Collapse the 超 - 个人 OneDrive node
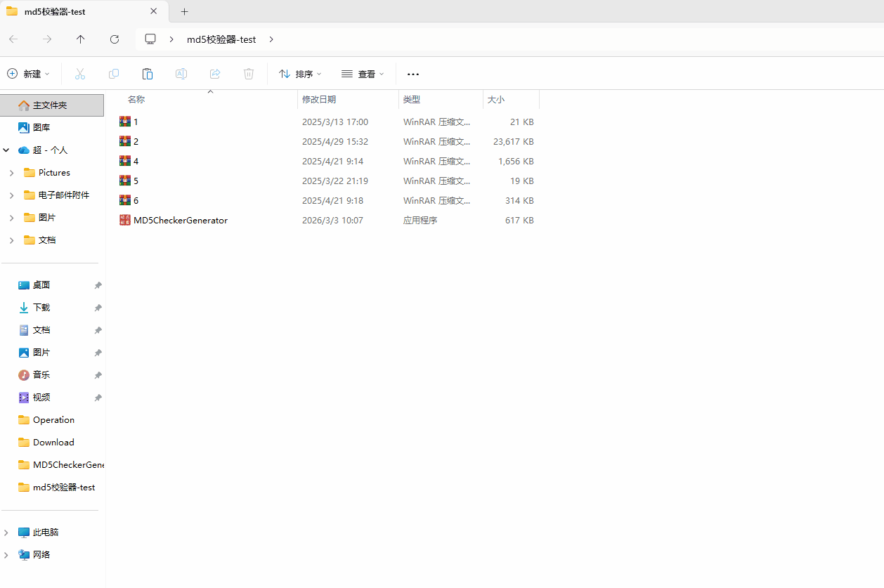 click(x=6, y=150)
